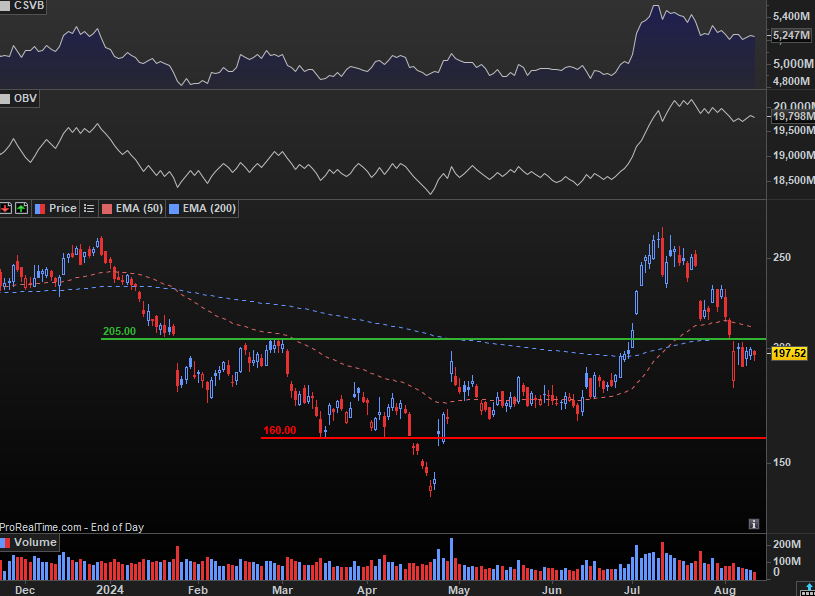
Task: Click the red down-arrow document icon
Action: (x=6, y=208)
